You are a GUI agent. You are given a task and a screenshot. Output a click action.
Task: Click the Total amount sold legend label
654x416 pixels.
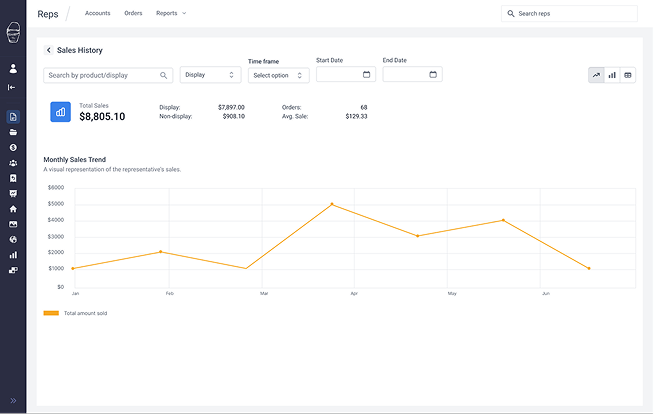pyautogui.click(x=86, y=313)
